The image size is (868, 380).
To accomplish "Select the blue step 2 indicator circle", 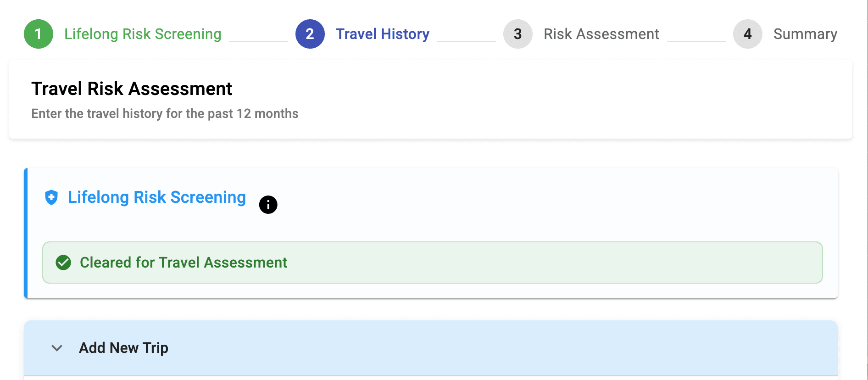I will pyautogui.click(x=311, y=34).
